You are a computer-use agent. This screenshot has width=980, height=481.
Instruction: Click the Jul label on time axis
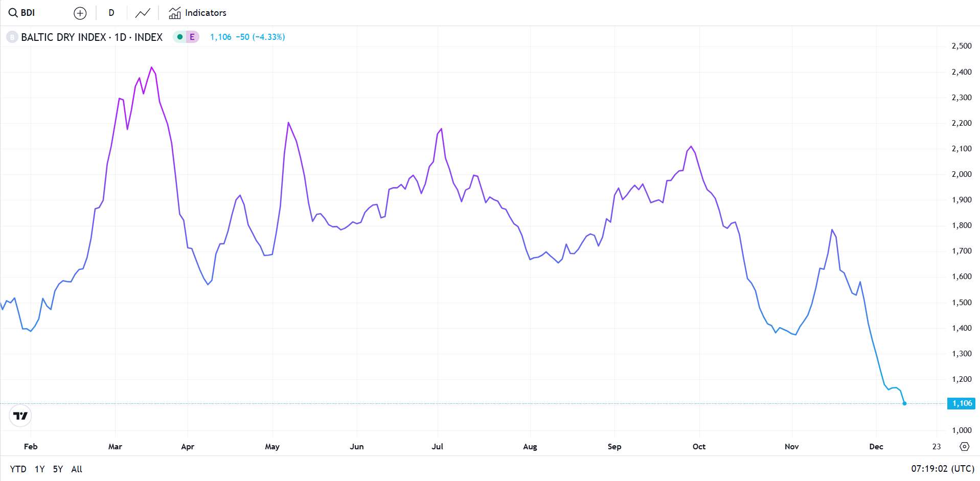(x=437, y=447)
